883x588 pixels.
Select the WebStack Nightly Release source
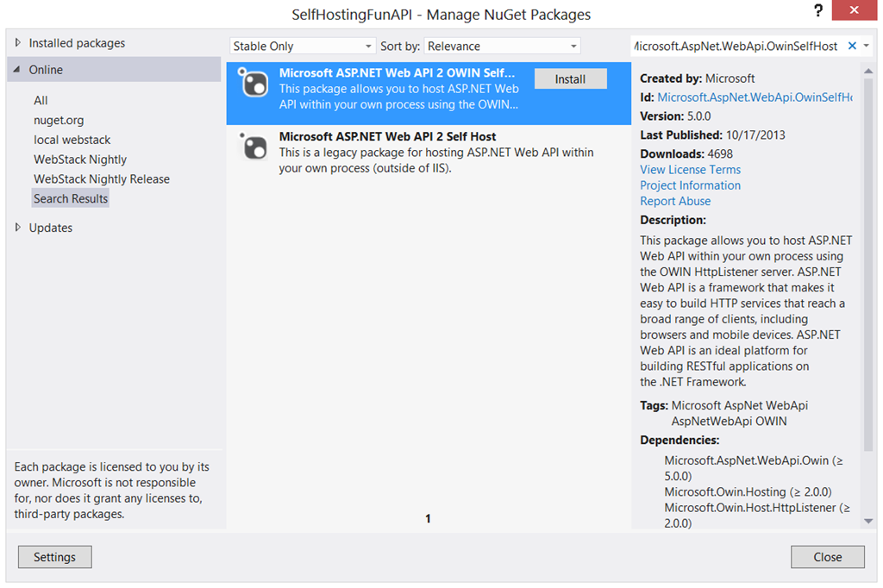(x=102, y=179)
